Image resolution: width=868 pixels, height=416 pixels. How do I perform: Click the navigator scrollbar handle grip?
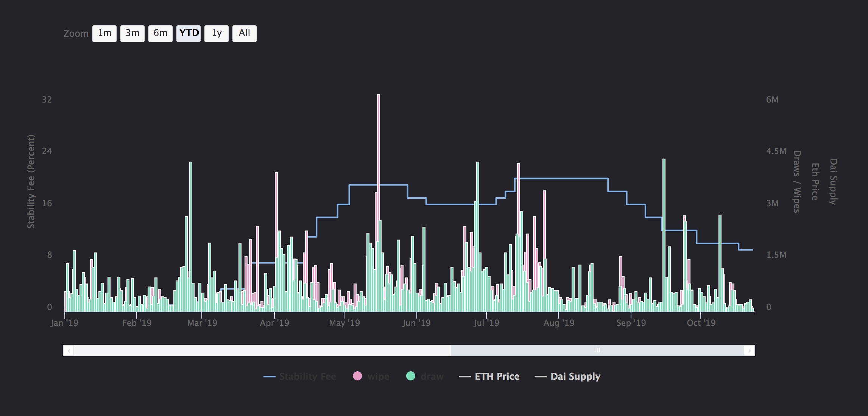597,350
